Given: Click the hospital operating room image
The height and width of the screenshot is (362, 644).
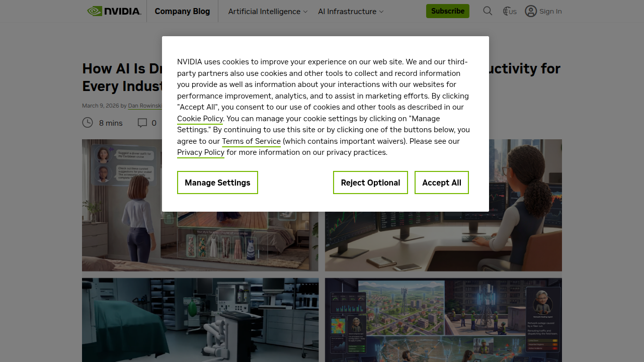Looking at the screenshot, I should click(200, 320).
